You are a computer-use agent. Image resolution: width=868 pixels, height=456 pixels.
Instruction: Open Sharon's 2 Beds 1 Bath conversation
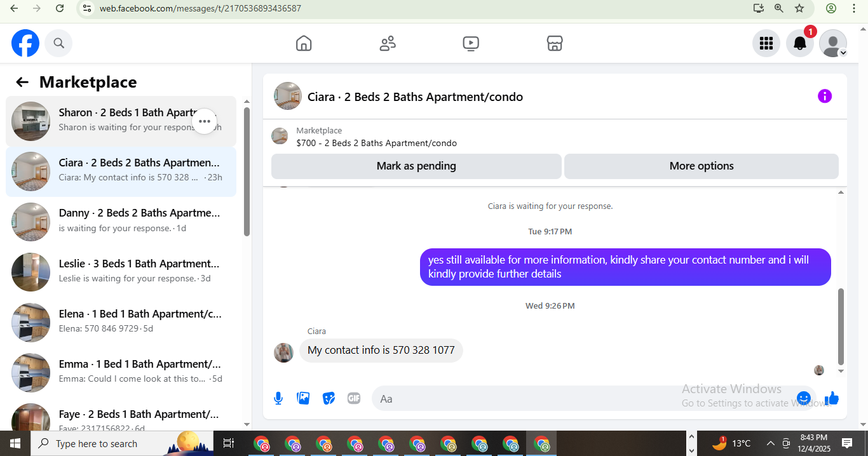coord(121,121)
